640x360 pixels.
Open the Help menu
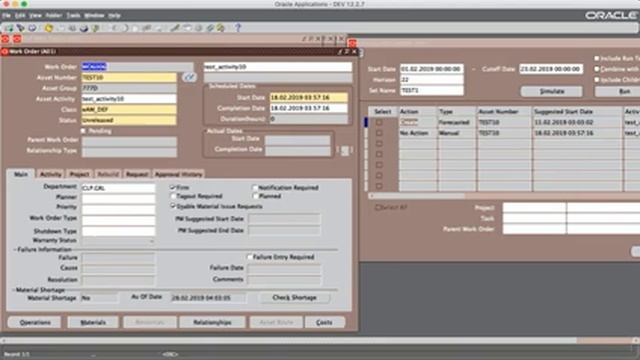coord(114,16)
